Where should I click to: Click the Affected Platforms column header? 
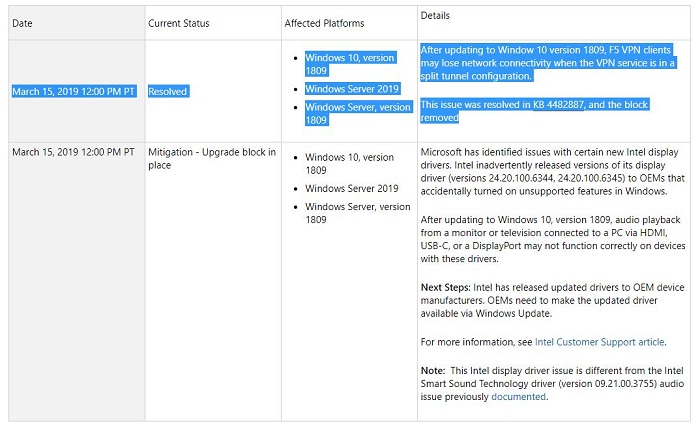point(325,22)
